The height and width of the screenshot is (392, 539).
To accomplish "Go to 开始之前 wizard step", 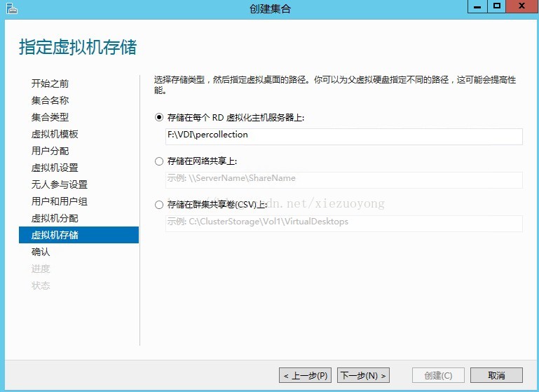I will pos(50,83).
